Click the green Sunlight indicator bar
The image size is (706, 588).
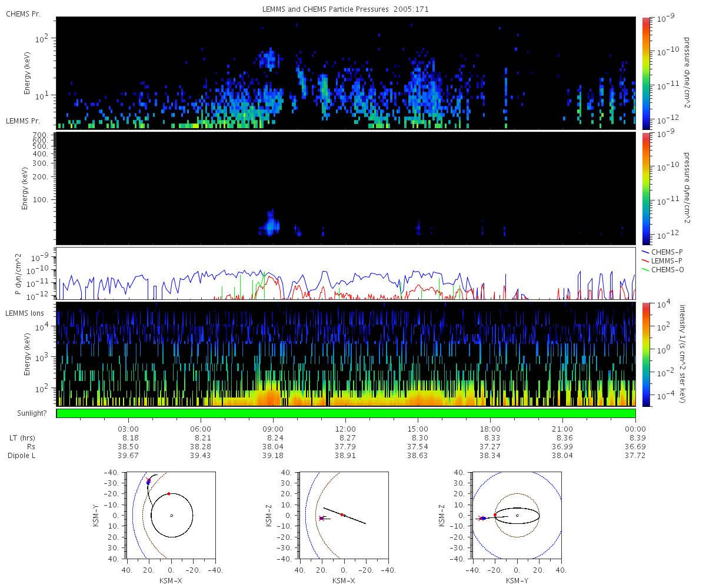pyautogui.click(x=346, y=413)
